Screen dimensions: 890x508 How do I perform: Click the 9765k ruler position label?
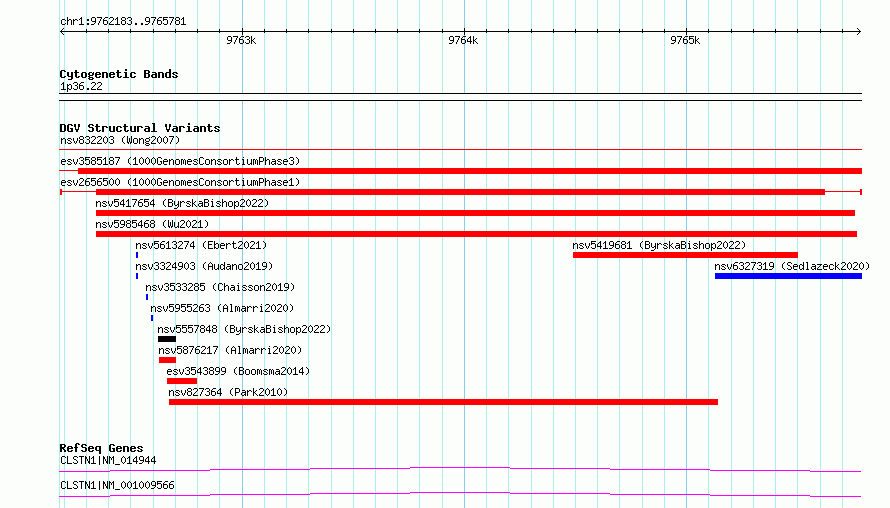click(x=685, y=40)
